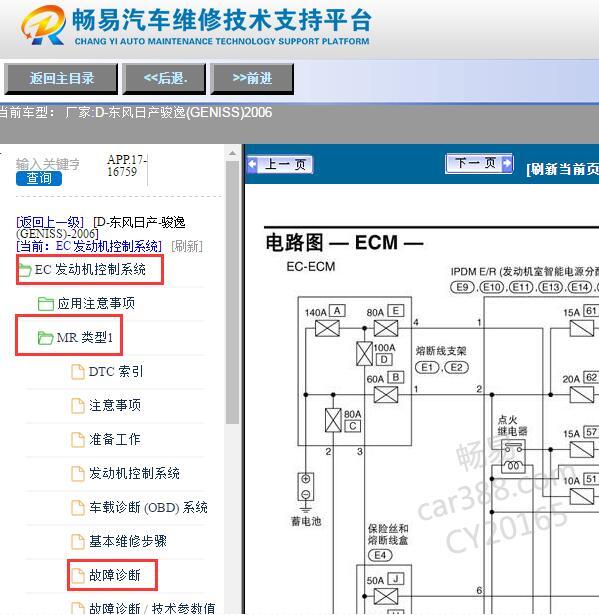Click the page icon beside 准备工作

78,440
